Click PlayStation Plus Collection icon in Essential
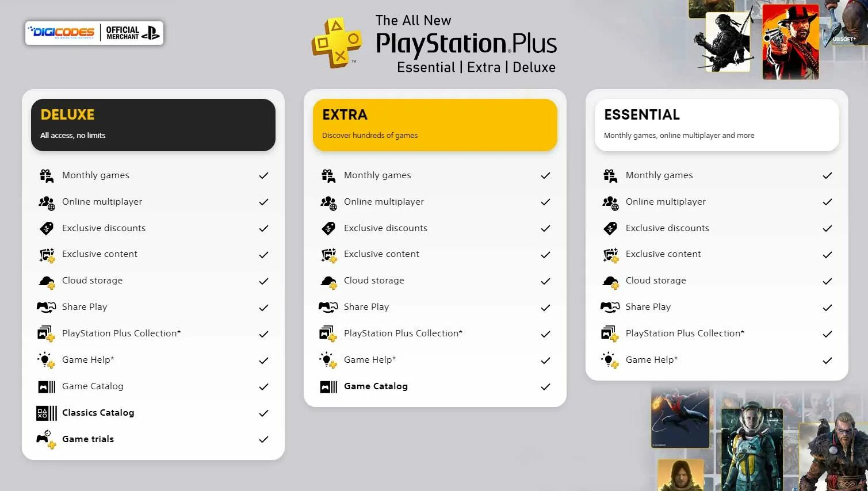Screen dimensions: 868x491 pos(610,333)
